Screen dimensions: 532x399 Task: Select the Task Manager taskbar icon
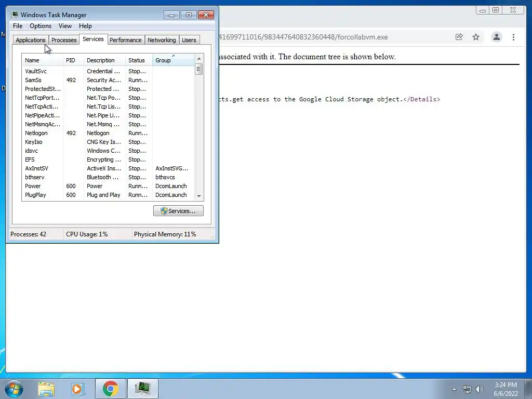coord(142,389)
